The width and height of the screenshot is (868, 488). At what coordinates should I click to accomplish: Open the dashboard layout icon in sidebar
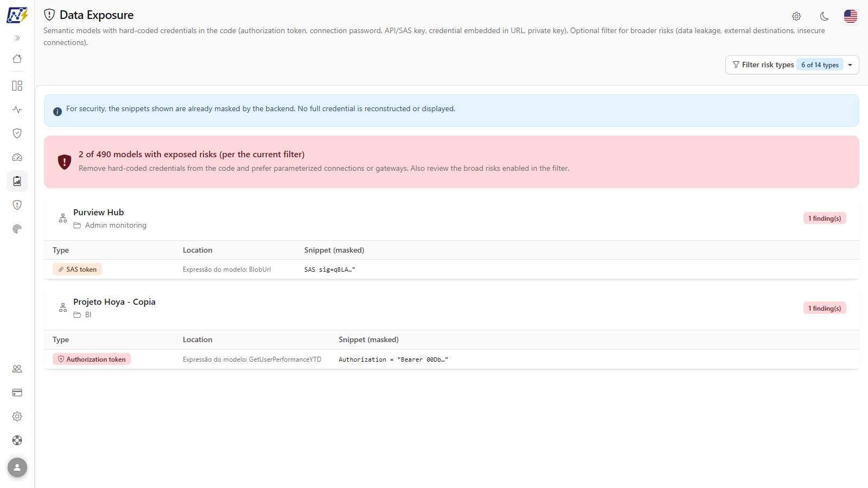[17, 86]
